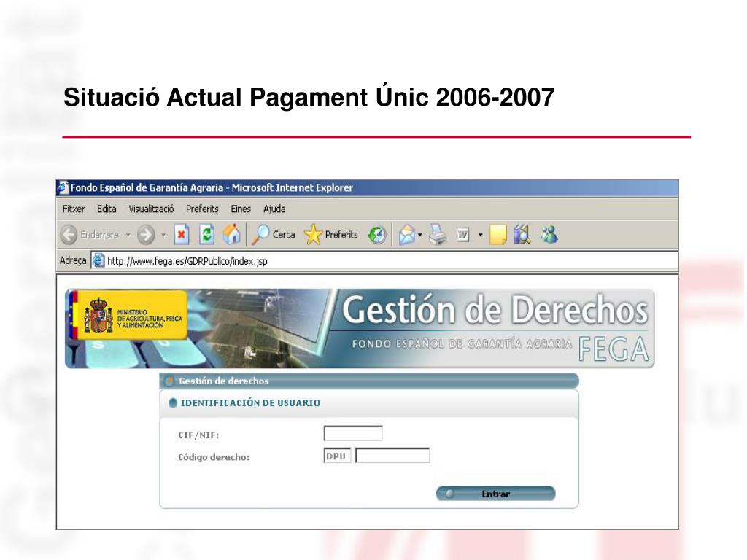The height and width of the screenshot is (560, 747).
Task: Click the Endarrere back arrow icon
Action: 69,234
